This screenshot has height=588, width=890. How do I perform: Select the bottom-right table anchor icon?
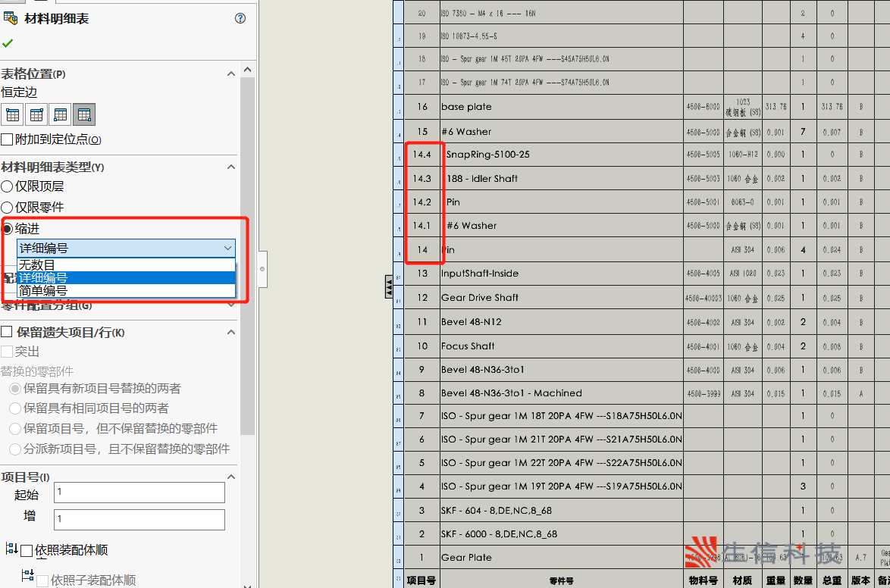pyautogui.click(x=83, y=114)
